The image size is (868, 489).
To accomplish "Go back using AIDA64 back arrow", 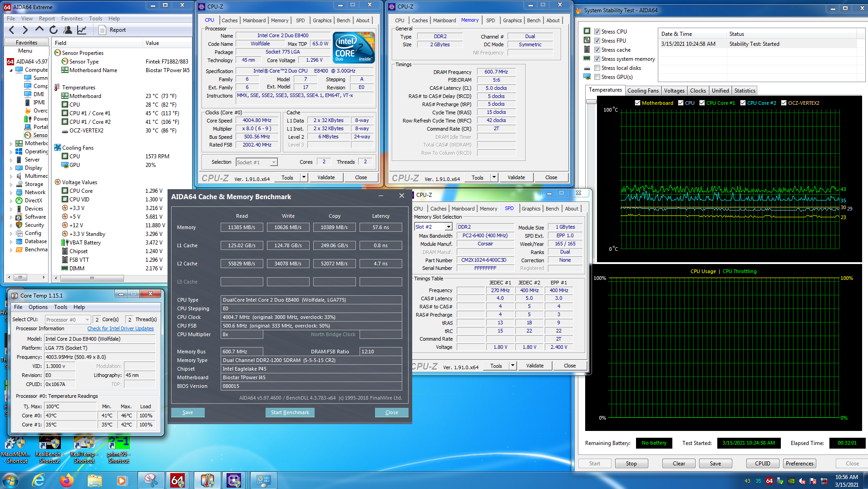I will 12,30.
